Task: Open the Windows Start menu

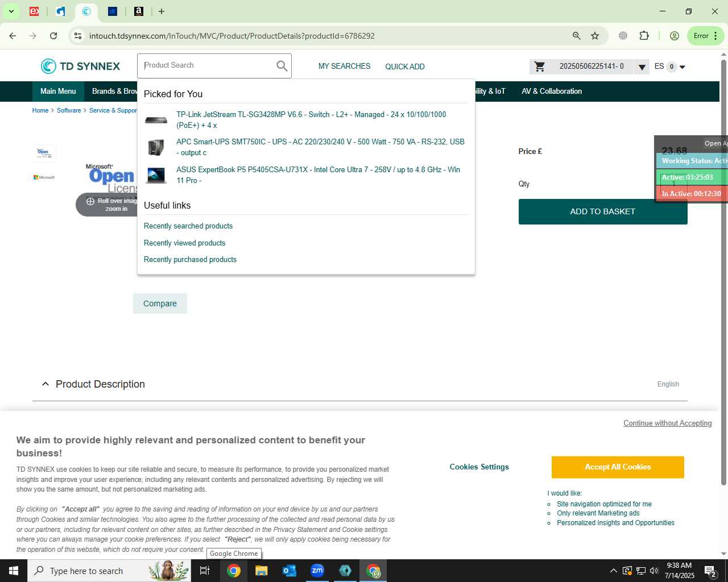Action: tap(14, 571)
